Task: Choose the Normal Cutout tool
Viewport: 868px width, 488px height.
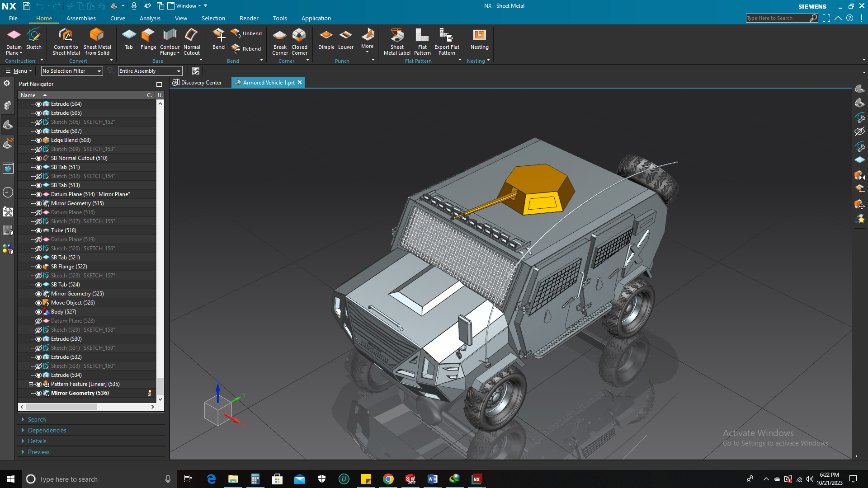Action: tap(192, 42)
